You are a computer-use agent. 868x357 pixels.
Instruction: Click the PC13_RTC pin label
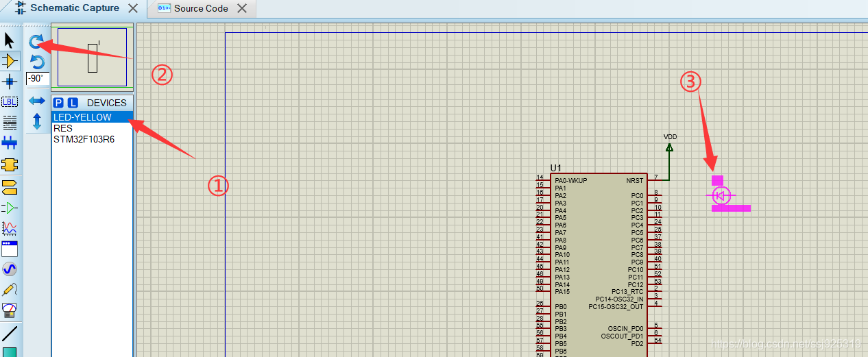coord(627,292)
